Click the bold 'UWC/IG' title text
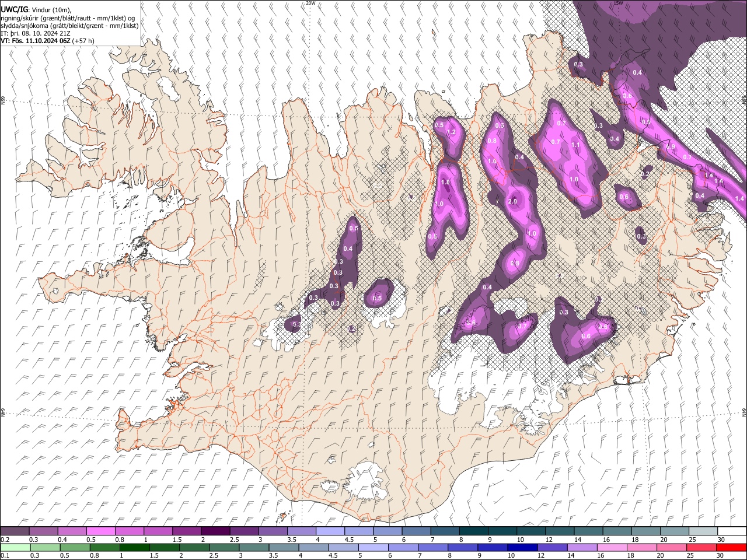 click(x=14, y=9)
